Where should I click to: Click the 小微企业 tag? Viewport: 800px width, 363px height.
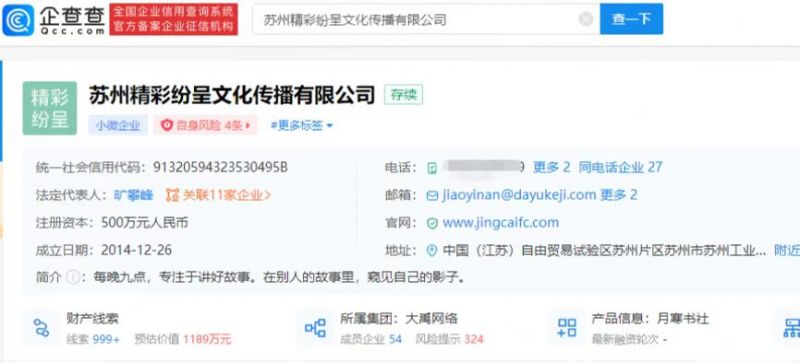118,125
